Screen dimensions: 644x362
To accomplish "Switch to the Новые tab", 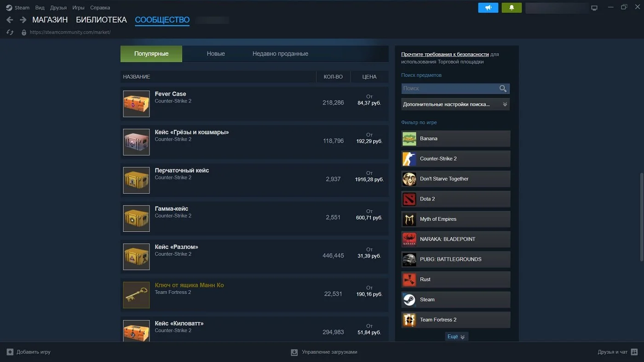I will (216, 54).
